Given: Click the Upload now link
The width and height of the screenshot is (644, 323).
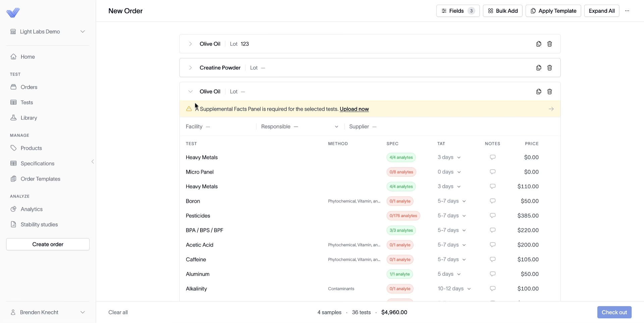Looking at the screenshot, I should (354, 109).
